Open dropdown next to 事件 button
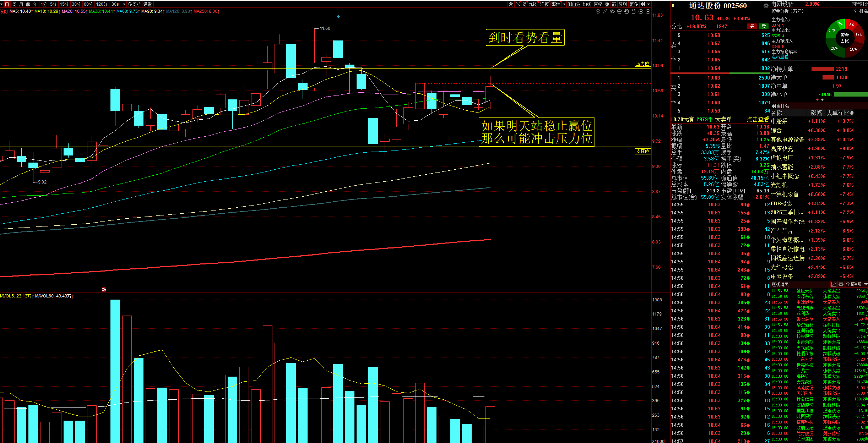The width and height of the screenshot is (868, 443). (x=564, y=4)
